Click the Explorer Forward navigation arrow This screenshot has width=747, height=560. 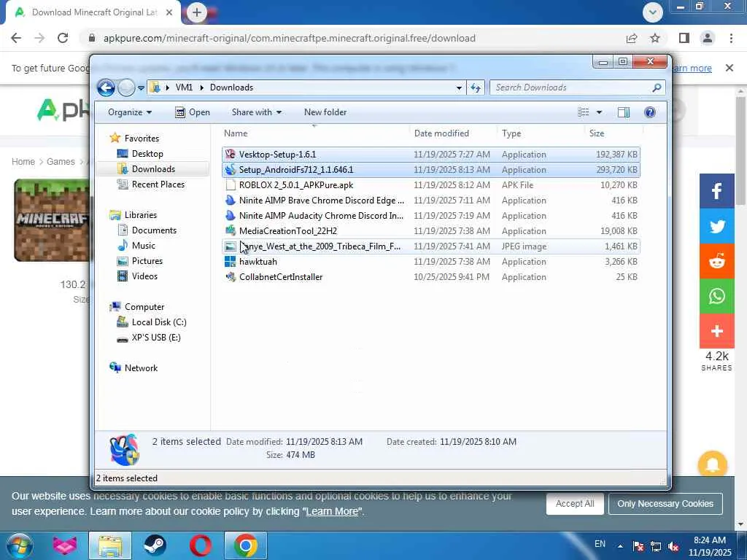pos(126,87)
